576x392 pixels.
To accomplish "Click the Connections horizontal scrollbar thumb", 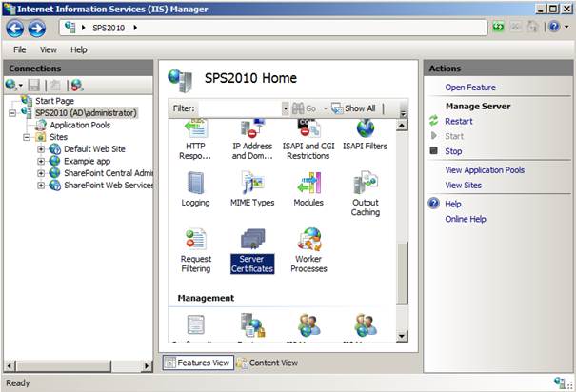I will coord(64,366).
